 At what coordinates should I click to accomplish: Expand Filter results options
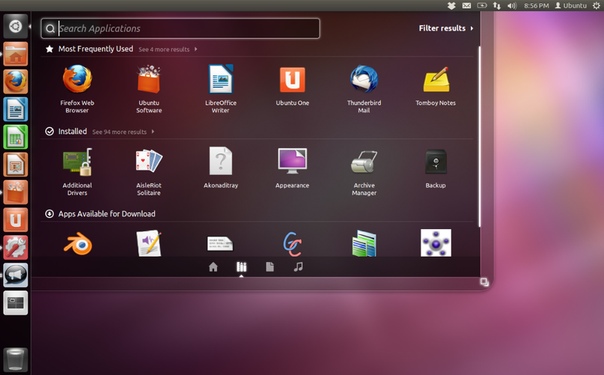point(446,28)
